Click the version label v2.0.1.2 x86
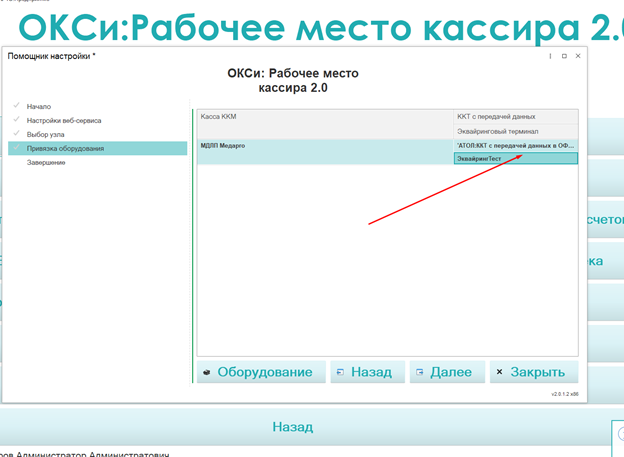 pos(565,394)
